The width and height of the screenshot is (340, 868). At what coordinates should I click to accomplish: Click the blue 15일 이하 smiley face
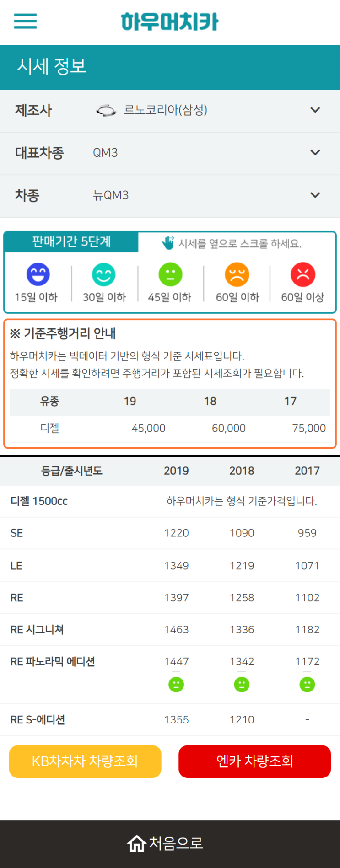click(38, 274)
